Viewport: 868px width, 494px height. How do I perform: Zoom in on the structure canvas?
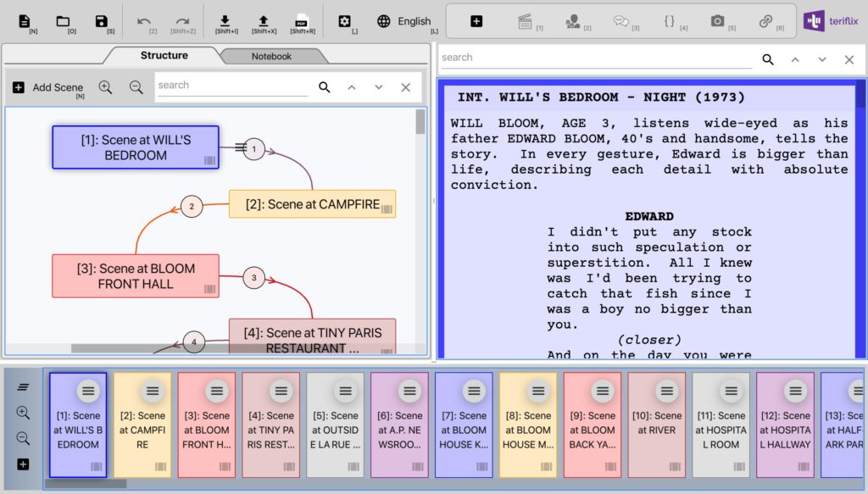coord(105,86)
